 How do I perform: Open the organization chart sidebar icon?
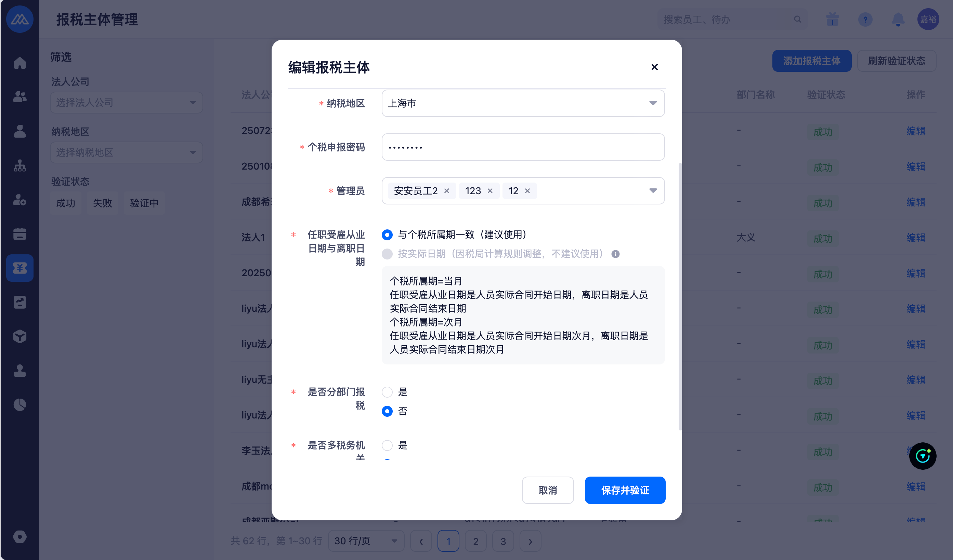[19, 165]
